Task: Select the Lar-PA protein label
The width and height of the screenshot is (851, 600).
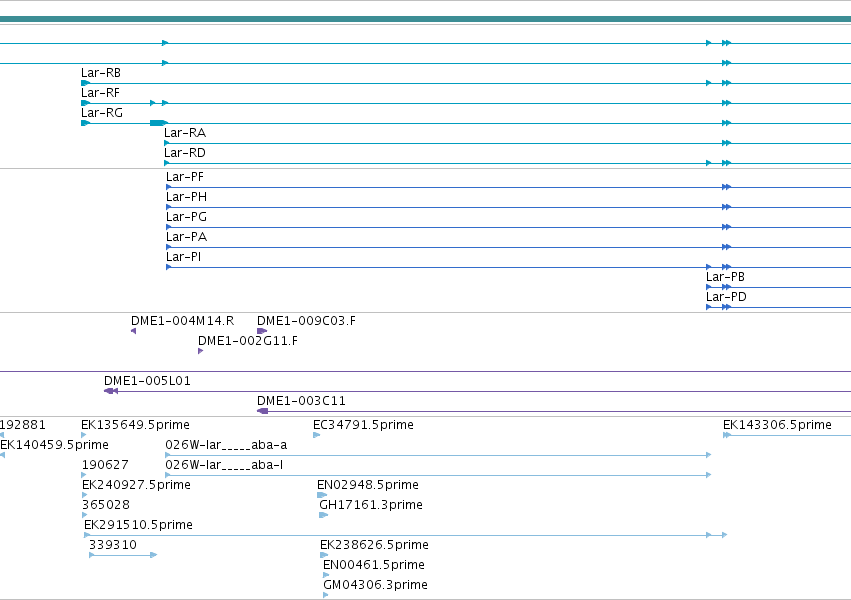Action: (x=187, y=237)
